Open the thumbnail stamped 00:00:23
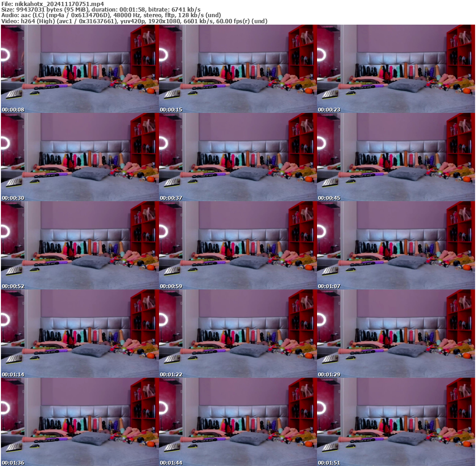476x466 pixels. [x=396, y=69]
